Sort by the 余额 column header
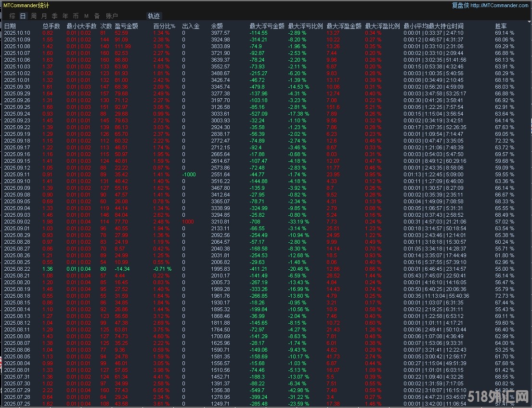This screenshot has width=532, height=408. pos(217,26)
